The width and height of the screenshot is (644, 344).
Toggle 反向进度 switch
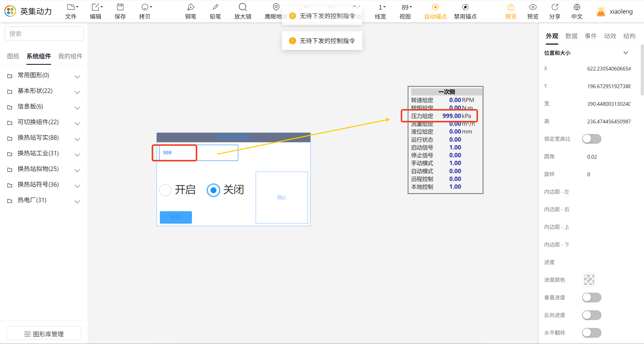click(592, 315)
